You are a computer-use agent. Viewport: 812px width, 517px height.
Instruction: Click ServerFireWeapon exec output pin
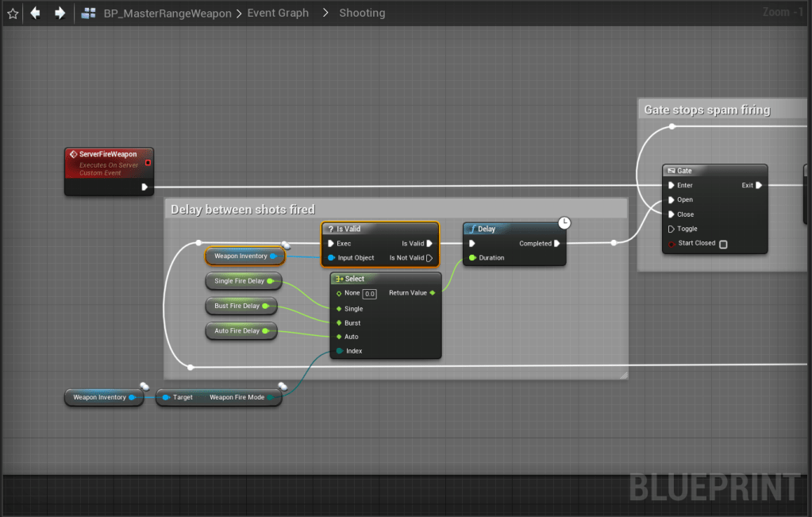point(144,187)
